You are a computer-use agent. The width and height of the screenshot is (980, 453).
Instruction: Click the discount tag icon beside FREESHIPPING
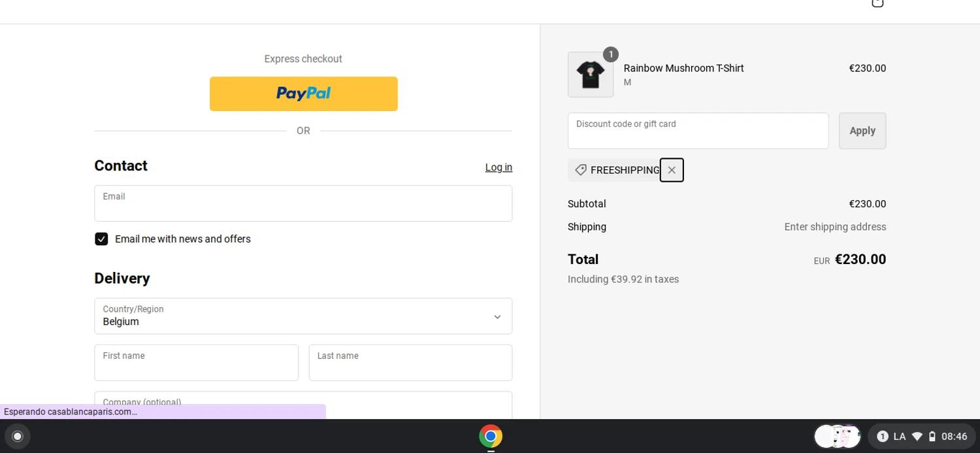click(x=581, y=170)
